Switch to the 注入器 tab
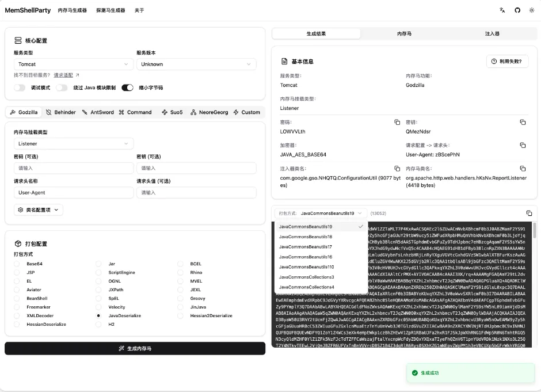541x392 pixels. (x=492, y=33)
